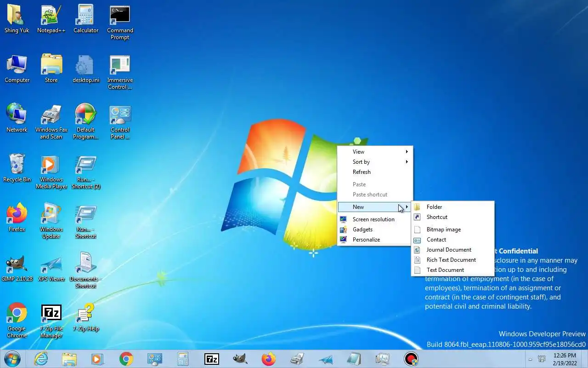The height and width of the screenshot is (368, 588).
Task: Select the Computer desktop icon
Action: (17, 69)
